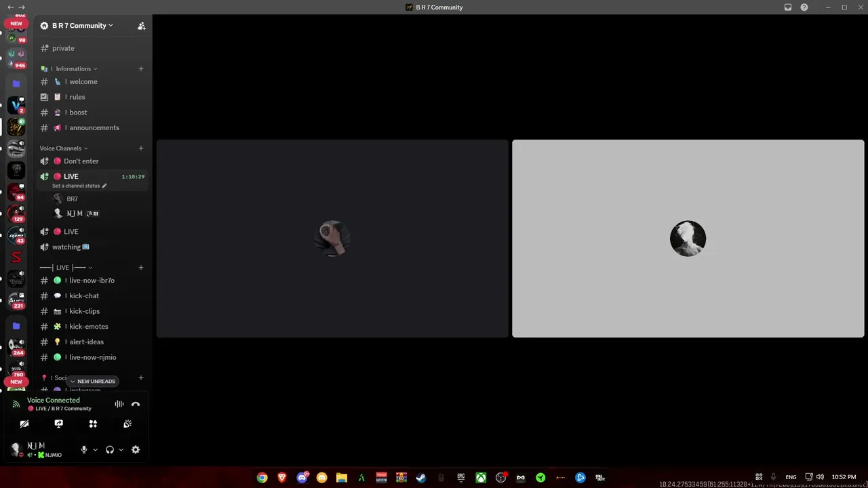The image size is (868, 488).
Task: Open the B R 7 Community server menu
Action: pyautogui.click(x=82, y=26)
